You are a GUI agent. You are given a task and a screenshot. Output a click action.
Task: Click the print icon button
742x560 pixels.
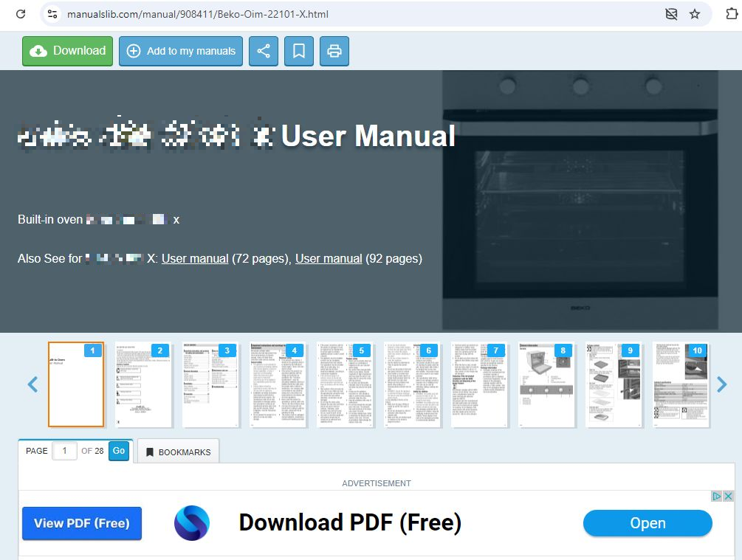(x=334, y=51)
